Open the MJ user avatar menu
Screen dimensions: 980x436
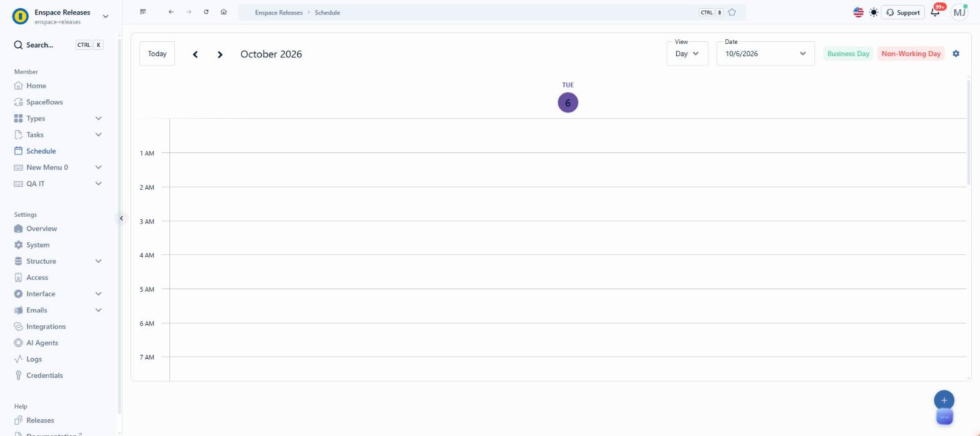click(959, 12)
